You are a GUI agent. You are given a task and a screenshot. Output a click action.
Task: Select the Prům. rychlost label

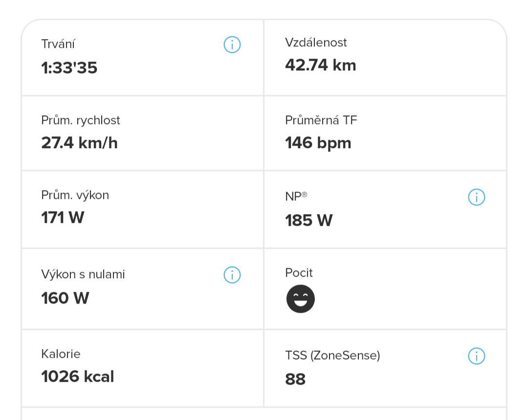click(81, 120)
